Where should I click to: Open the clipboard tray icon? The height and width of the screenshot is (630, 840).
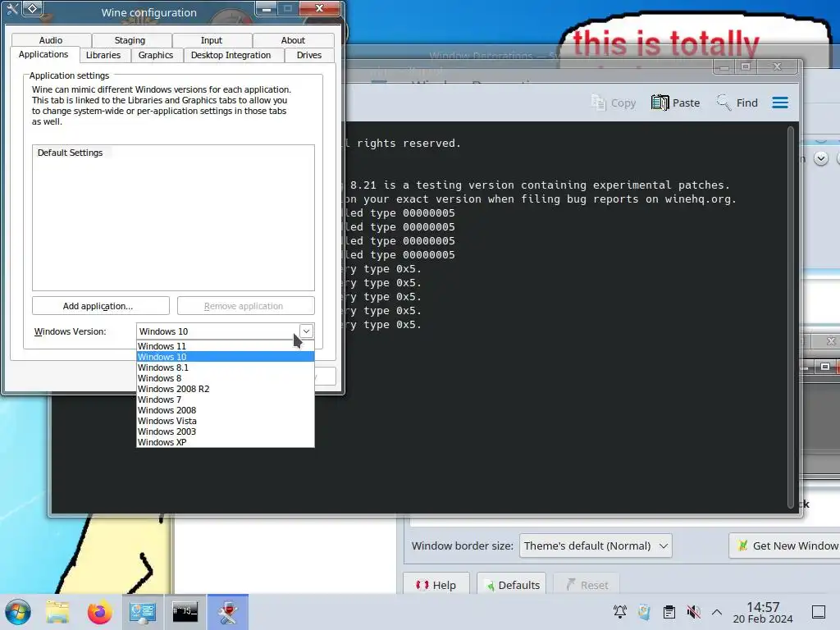pos(669,612)
